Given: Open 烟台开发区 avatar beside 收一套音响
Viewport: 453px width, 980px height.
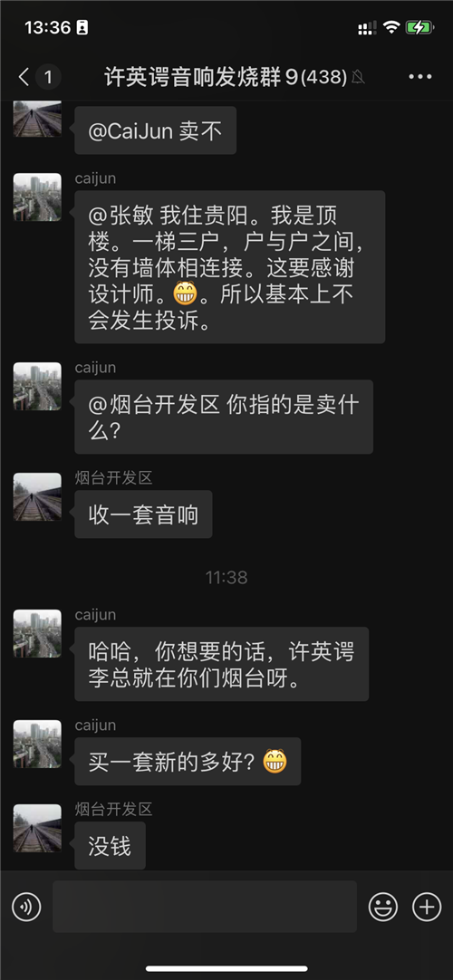Looking at the screenshot, I should 37,497.
